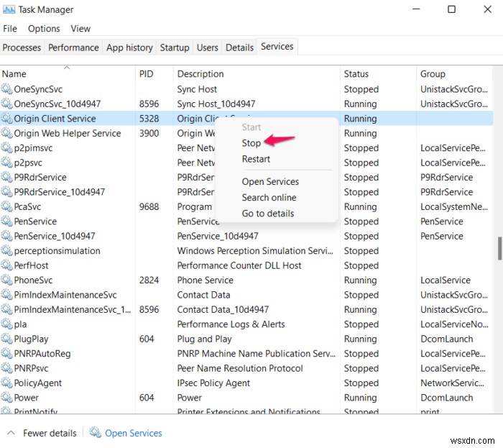Click the Open Services link at bottom
The image size is (503, 448).
point(134,433)
